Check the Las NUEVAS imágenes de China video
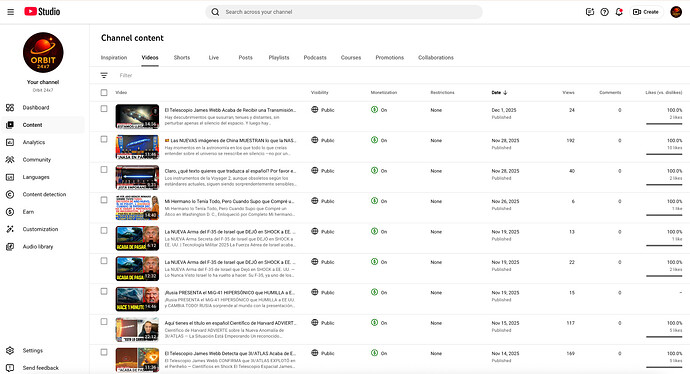Screen dimensions: 690x374 [104, 139]
